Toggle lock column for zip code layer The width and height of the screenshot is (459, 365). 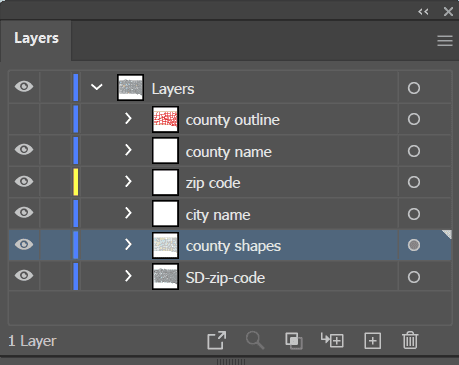pyautogui.click(x=56, y=182)
